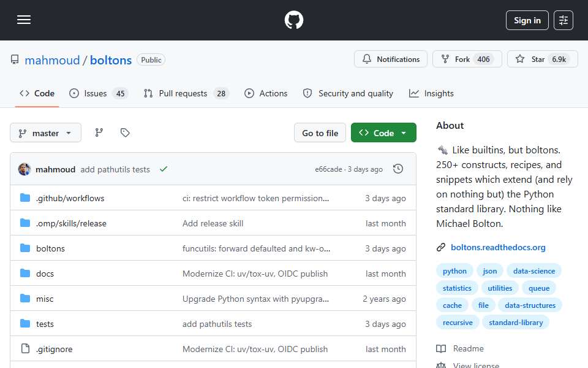Image resolution: width=588 pixels, height=368 pixels.
Task: Open the boltons source folder
Action: point(50,248)
